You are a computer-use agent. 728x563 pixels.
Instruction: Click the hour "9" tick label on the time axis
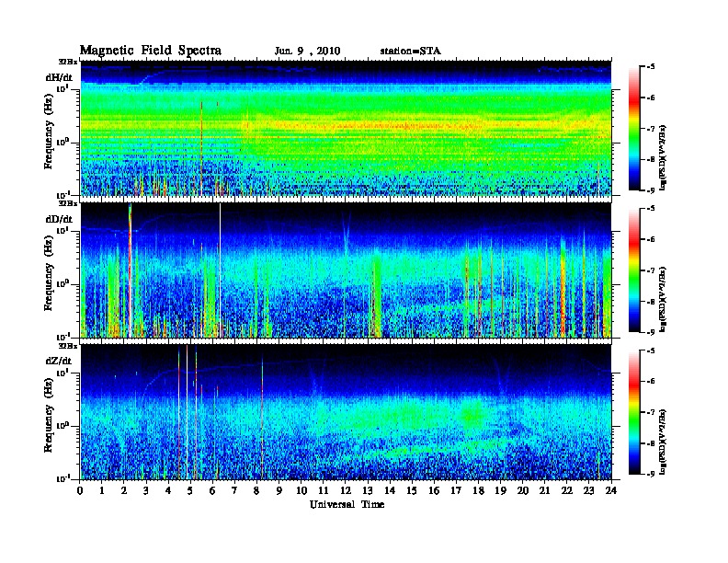279,490
